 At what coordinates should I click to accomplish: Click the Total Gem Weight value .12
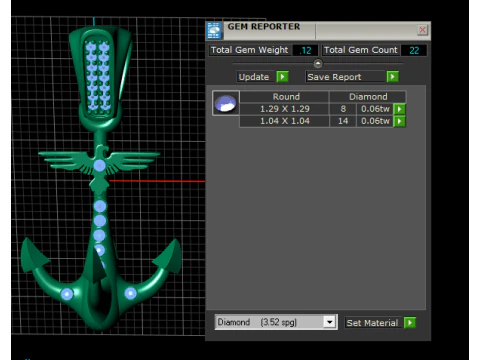point(305,50)
